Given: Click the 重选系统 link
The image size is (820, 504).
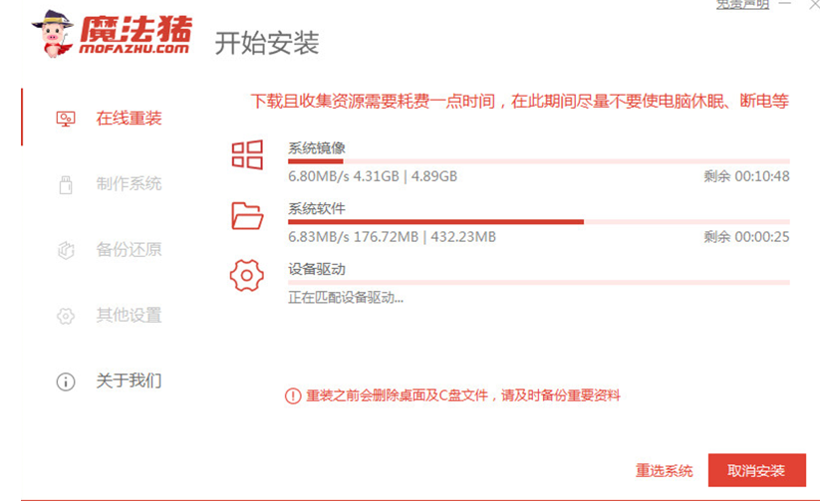Looking at the screenshot, I should 664,471.
